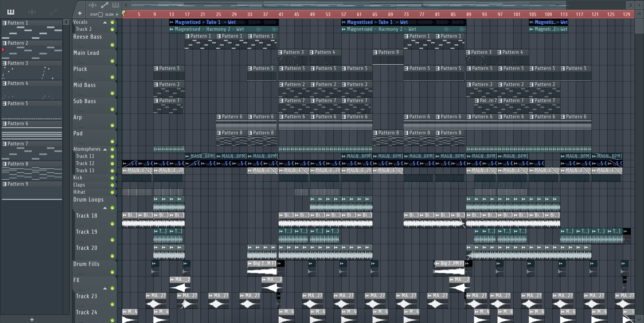The width and height of the screenshot is (644, 323).
Task: Click the piano icon beside Pattern 5 in picker
Action: (x=4, y=104)
